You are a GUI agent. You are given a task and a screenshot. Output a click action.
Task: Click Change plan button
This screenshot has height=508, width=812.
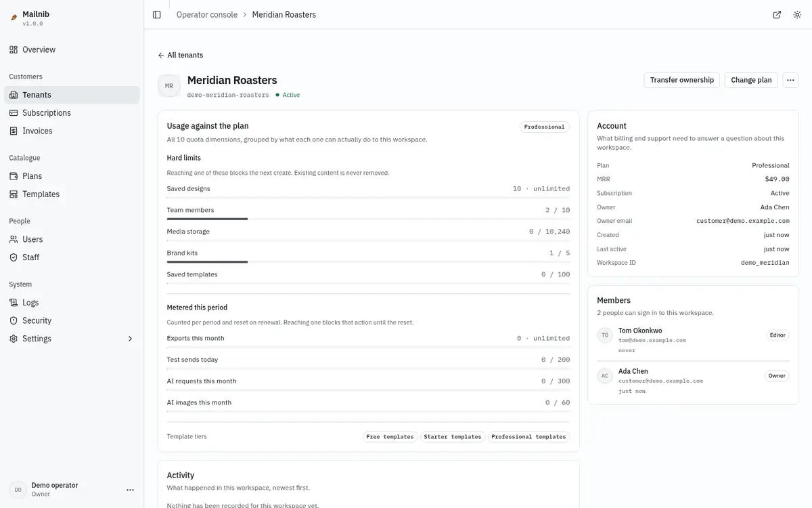click(x=751, y=80)
